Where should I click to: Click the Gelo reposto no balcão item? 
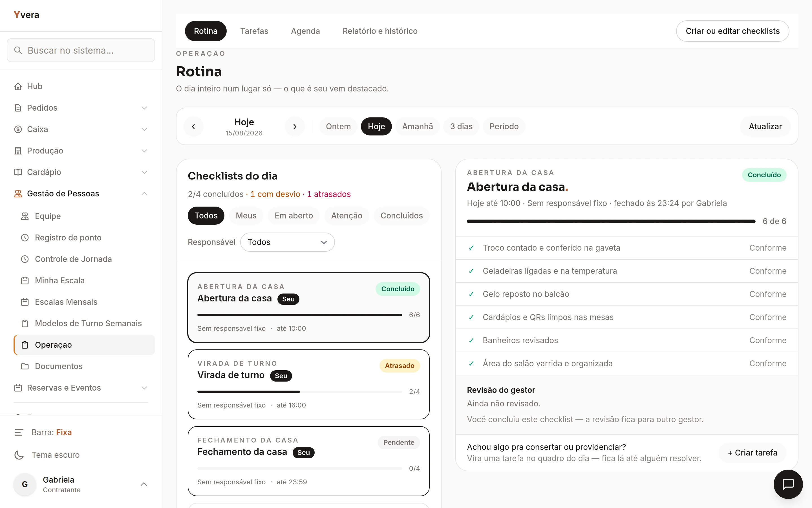coord(626,294)
